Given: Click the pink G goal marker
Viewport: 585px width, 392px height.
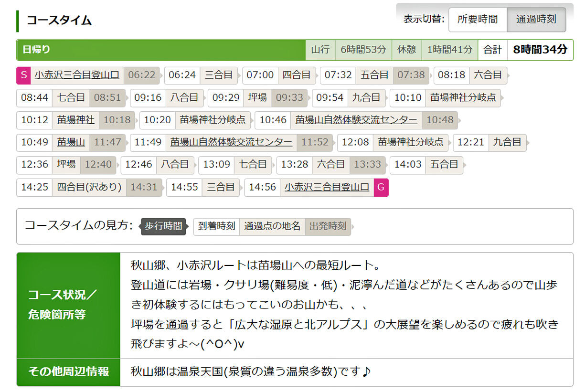Looking at the screenshot, I should [381, 187].
